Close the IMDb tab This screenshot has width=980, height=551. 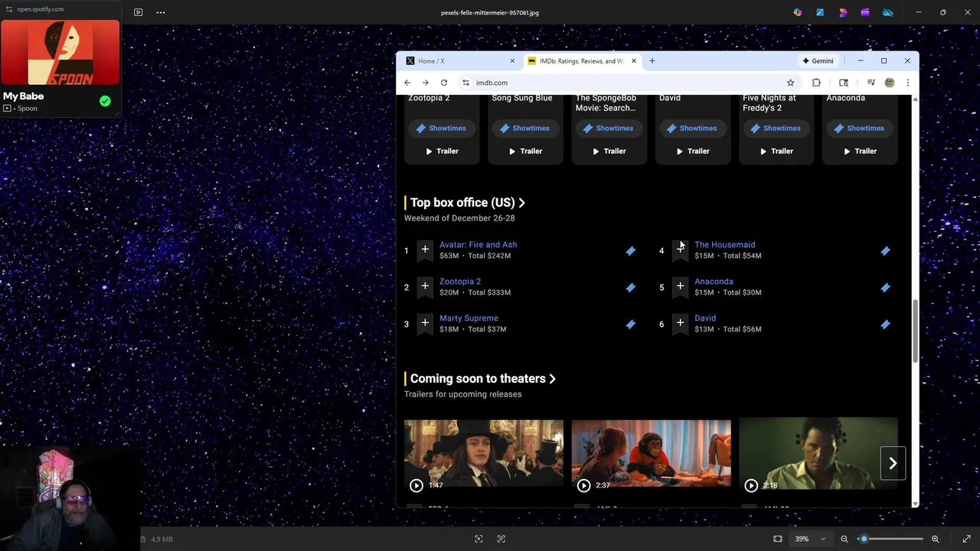coord(633,61)
